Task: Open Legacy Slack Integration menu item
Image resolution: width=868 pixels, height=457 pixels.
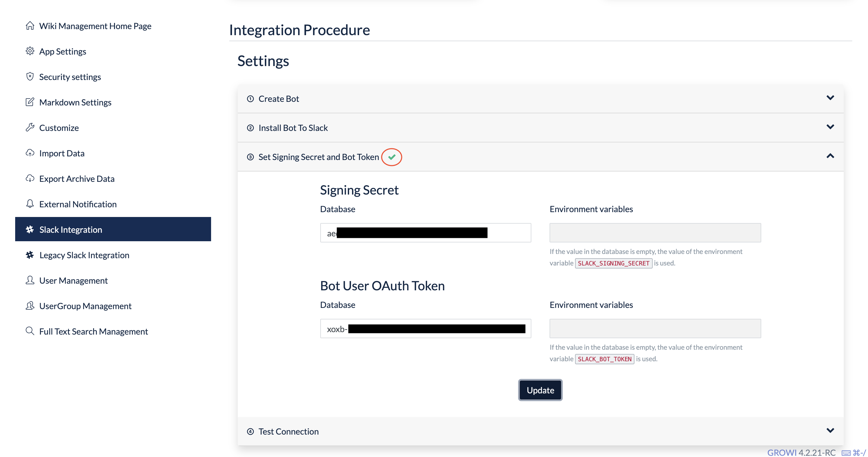Action: pyautogui.click(x=84, y=255)
